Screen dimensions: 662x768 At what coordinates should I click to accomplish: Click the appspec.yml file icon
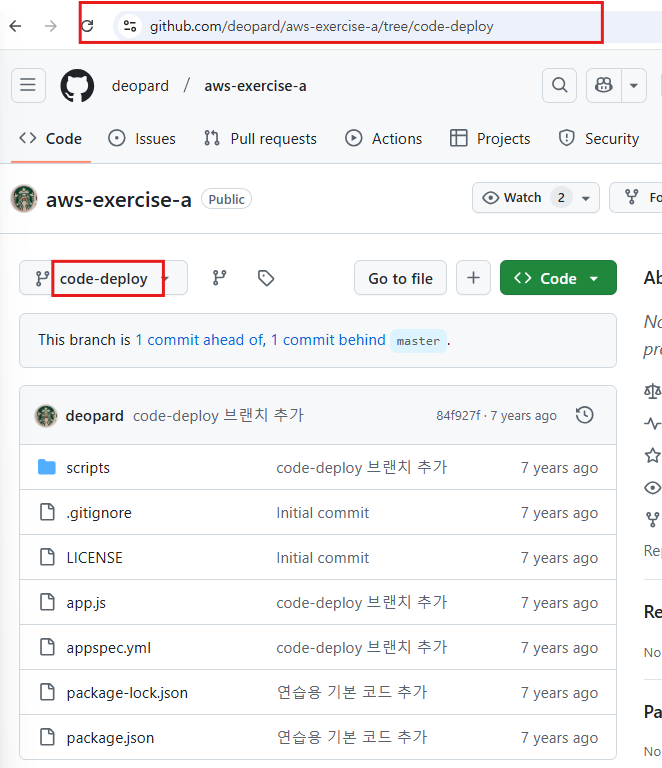(x=47, y=648)
